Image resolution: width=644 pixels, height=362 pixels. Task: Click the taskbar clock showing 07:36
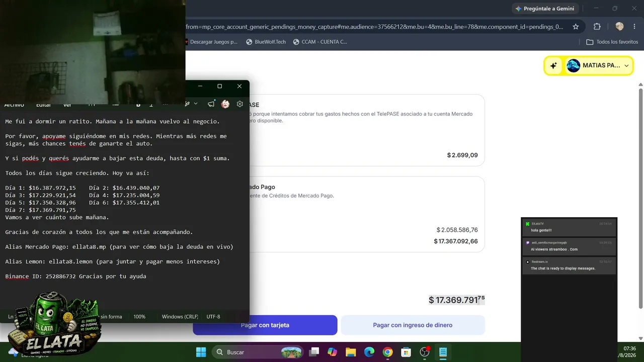(629, 348)
